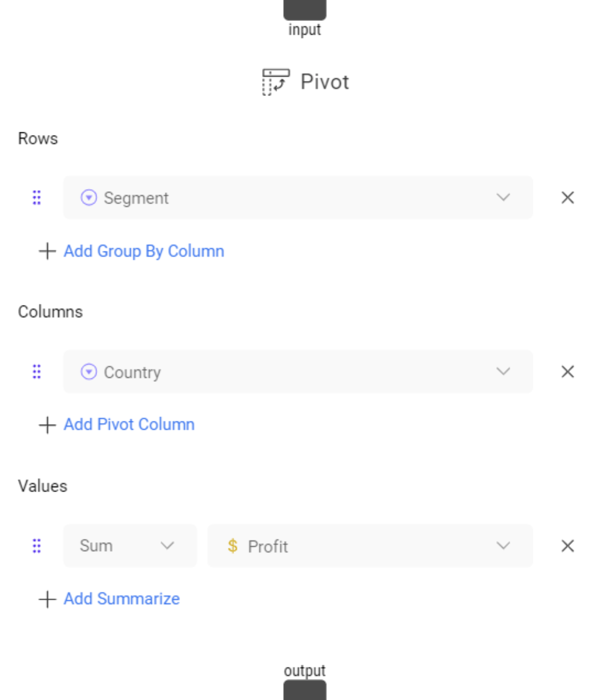Click the dimension icon beside Country
Screen dimensions: 610x700
point(89,371)
